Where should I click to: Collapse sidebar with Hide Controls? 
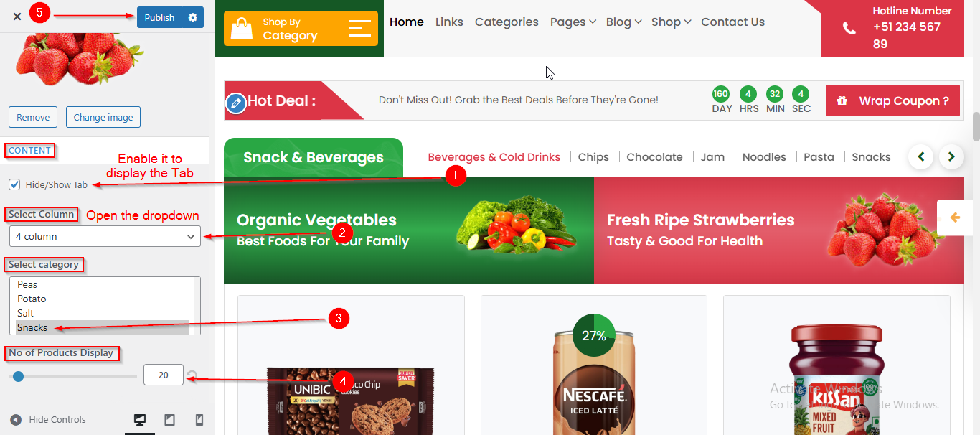pyautogui.click(x=48, y=420)
